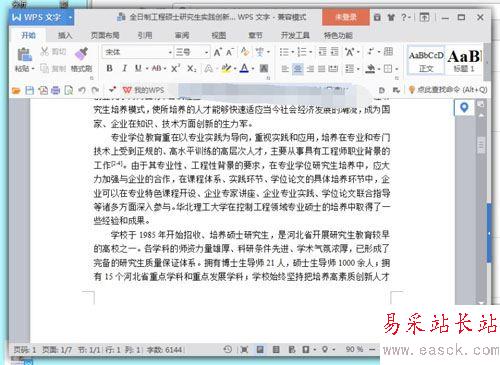Apply the 标题 1 style

(x=464, y=60)
